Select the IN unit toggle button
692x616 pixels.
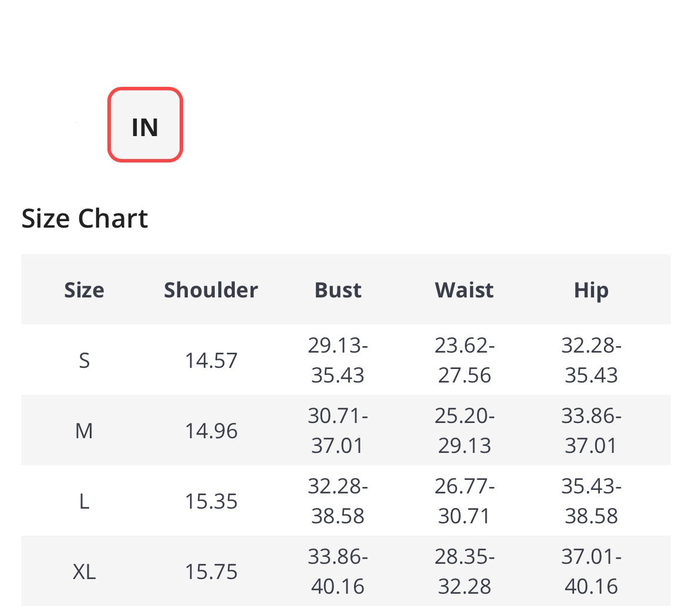[x=145, y=126]
